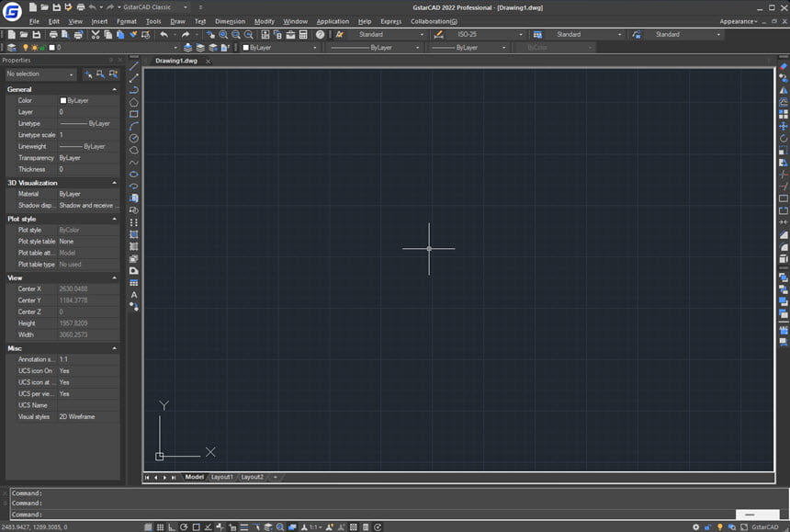Click the Linetype scale value field
790x532 pixels.
(88, 135)
